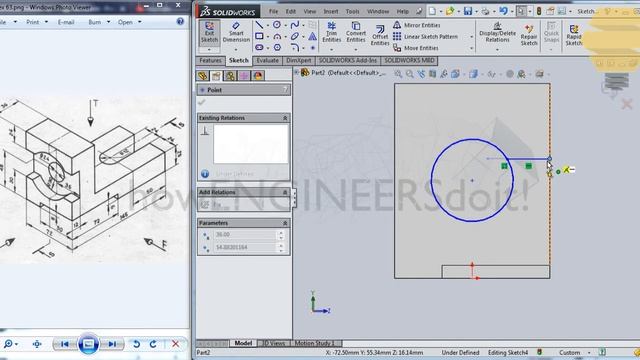This screenshot has width=640, height=360.
Task: Open the Insert menu
Action: (x=331, y=11)
